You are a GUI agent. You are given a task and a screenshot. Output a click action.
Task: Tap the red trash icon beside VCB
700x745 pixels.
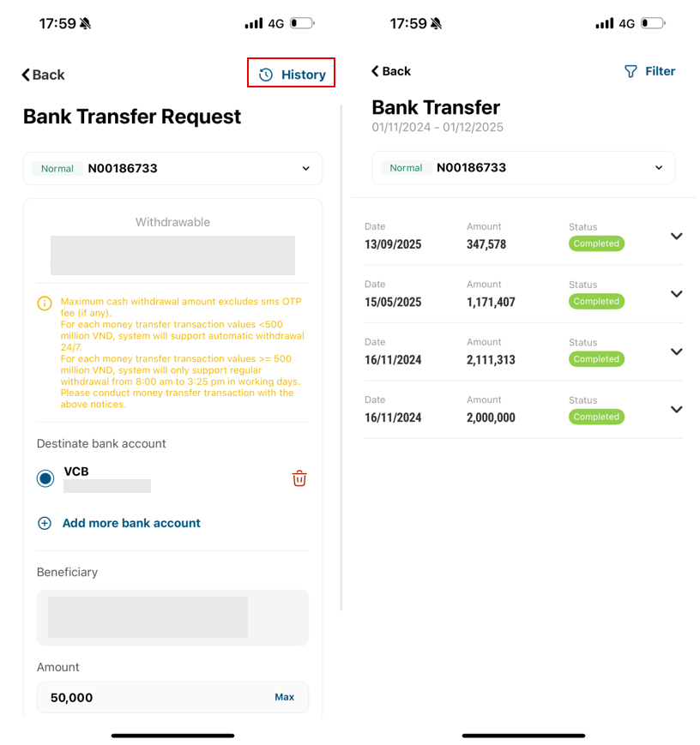(x=299, y=478)
